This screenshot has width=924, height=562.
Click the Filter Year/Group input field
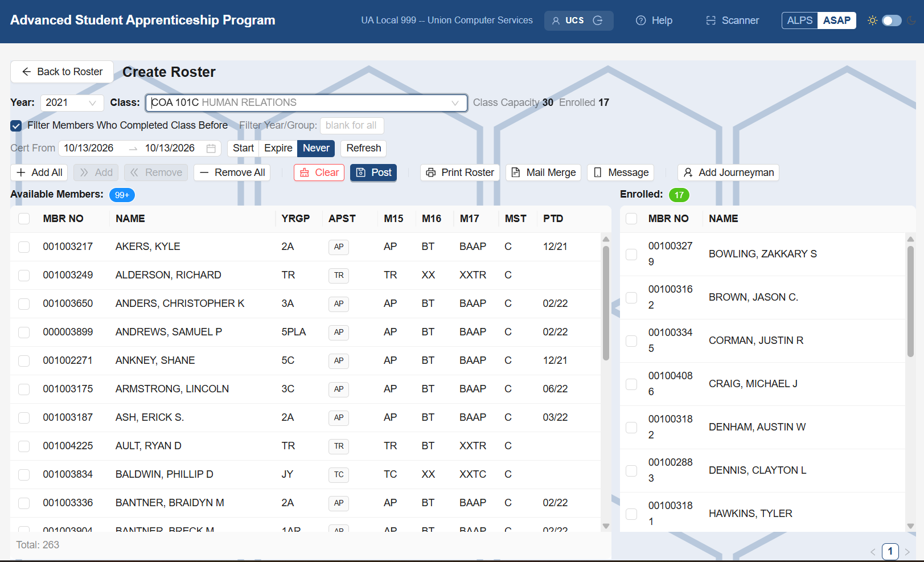pyautogui.click(x=352, y=125)
